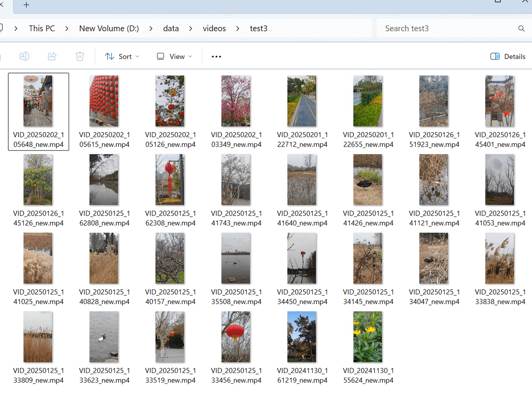Select pink blossom video VID_20250202_103349_new.mp4
Viewport: 532px width, 415px height.
[x=236, y=101]
